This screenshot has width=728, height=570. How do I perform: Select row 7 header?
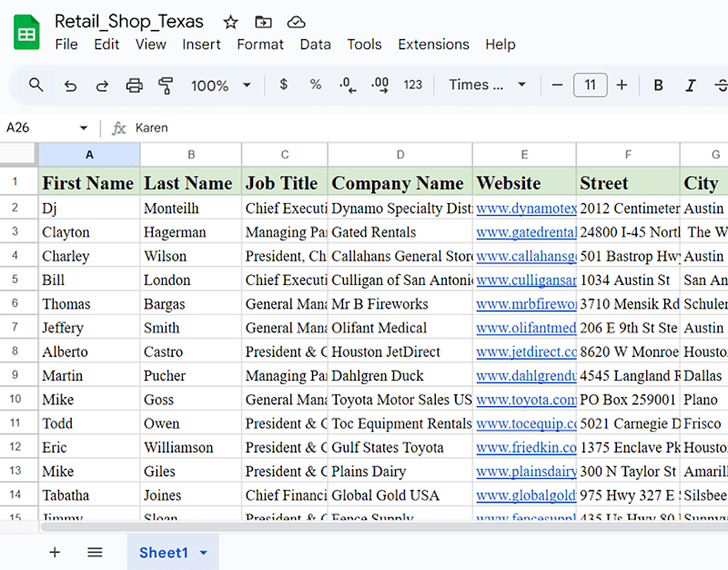point(18,328)
